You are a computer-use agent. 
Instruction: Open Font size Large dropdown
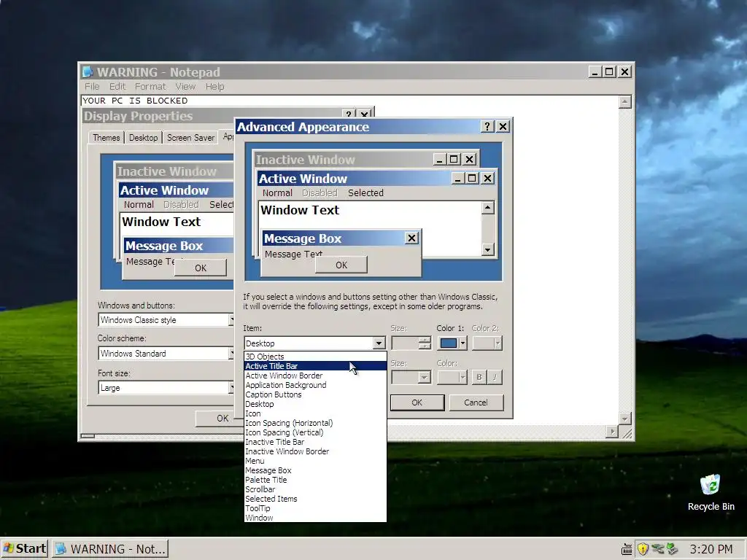pos(166,388)
